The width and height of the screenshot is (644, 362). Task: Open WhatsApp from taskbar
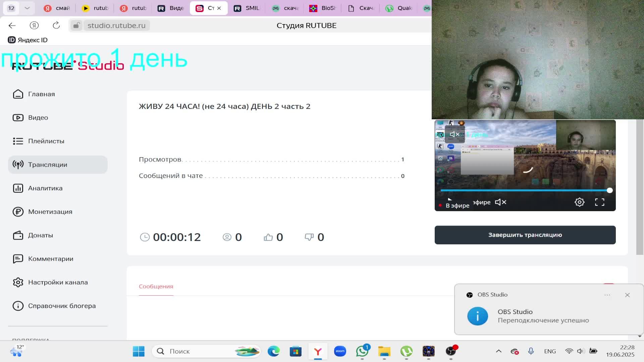pyautogui.click(x=362, y=351)
